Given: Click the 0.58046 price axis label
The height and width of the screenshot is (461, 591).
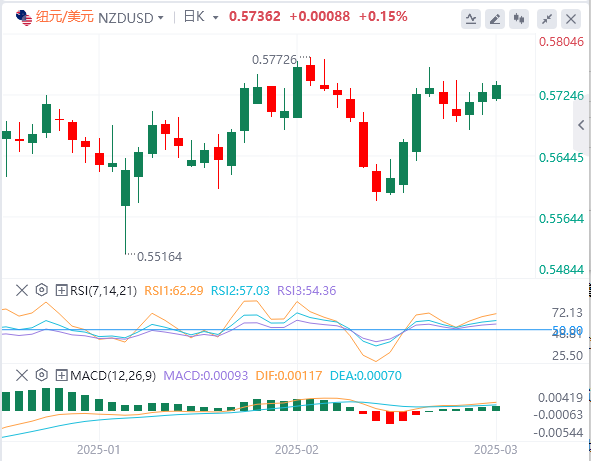Looking at the screenshot, I should pos(561,41).
